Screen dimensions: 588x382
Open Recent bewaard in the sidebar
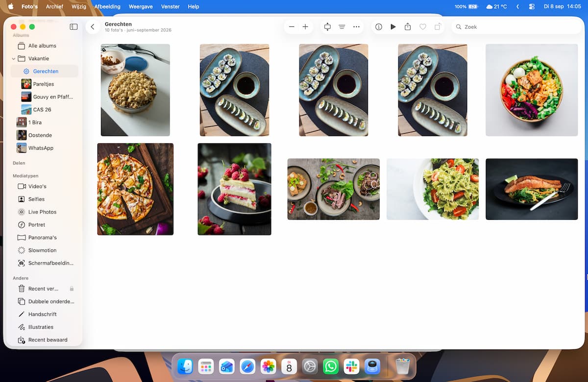pyautogui.click(x=44, y=339)
